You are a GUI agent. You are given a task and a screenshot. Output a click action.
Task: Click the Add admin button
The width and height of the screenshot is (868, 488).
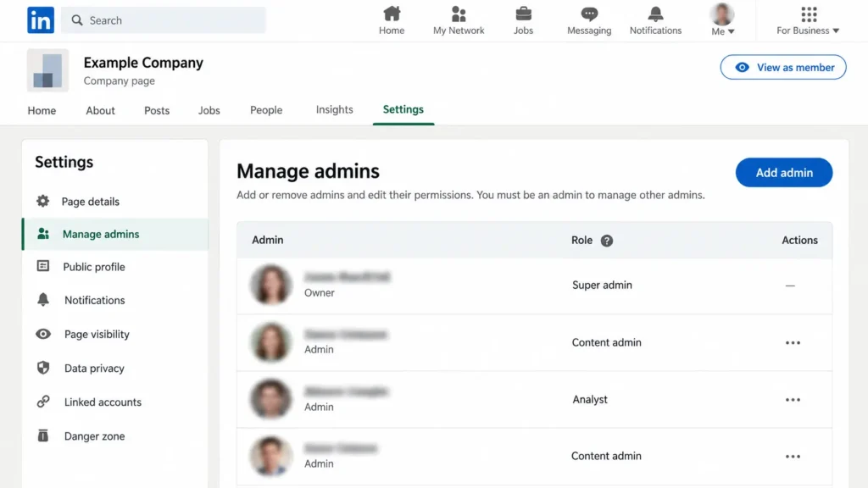coord(784,173)
